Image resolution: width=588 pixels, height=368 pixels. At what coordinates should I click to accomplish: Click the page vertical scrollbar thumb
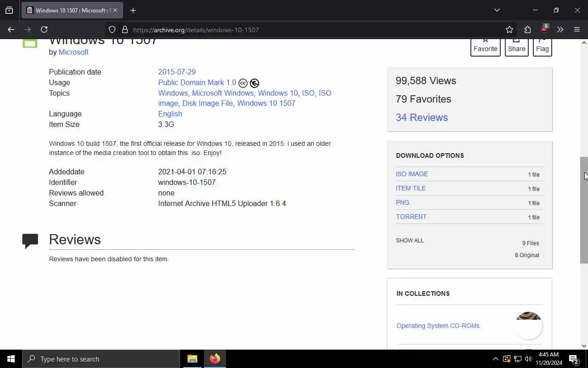point(584,210)
